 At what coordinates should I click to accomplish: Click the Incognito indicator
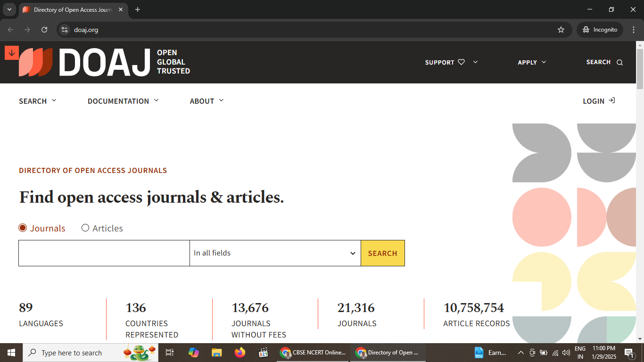pos(600,30)
